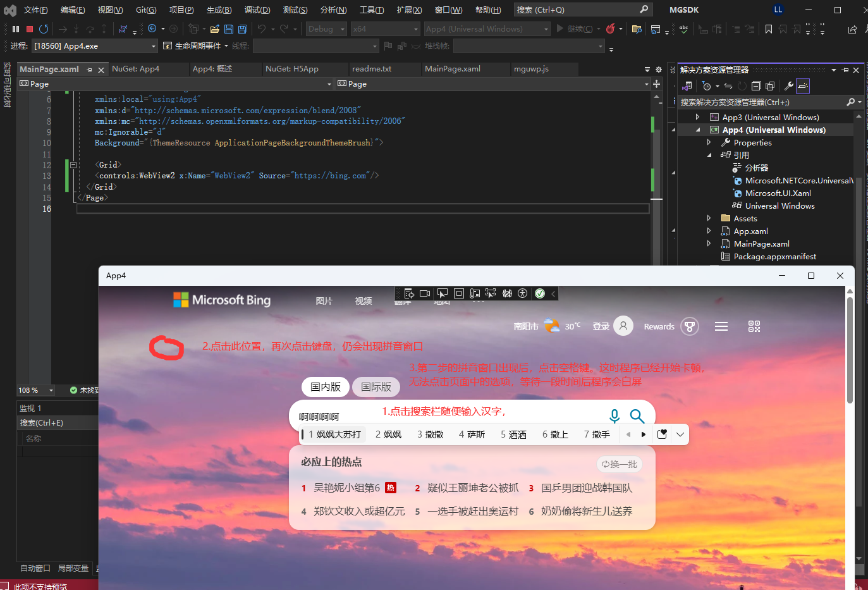Open the 调试(D) menu

(257, 9)
